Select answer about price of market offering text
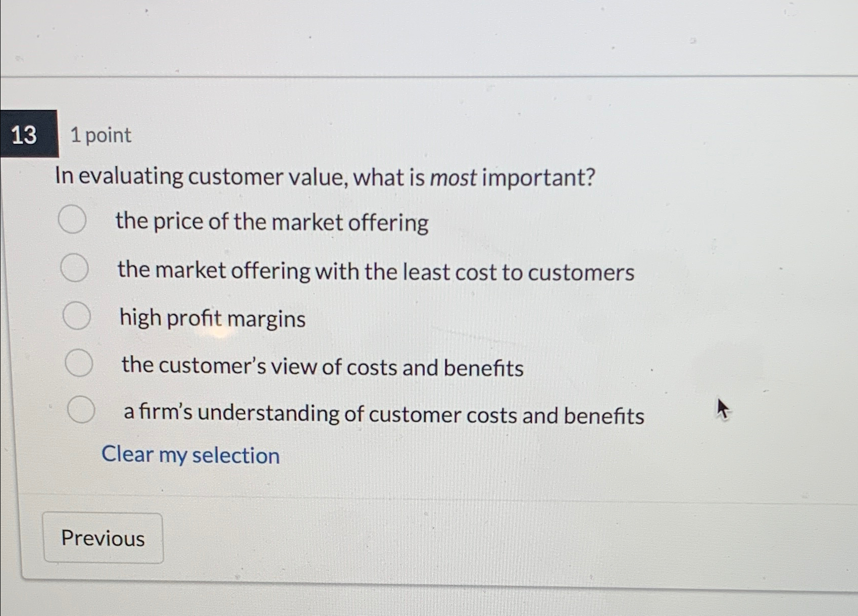 coord(273,222)
